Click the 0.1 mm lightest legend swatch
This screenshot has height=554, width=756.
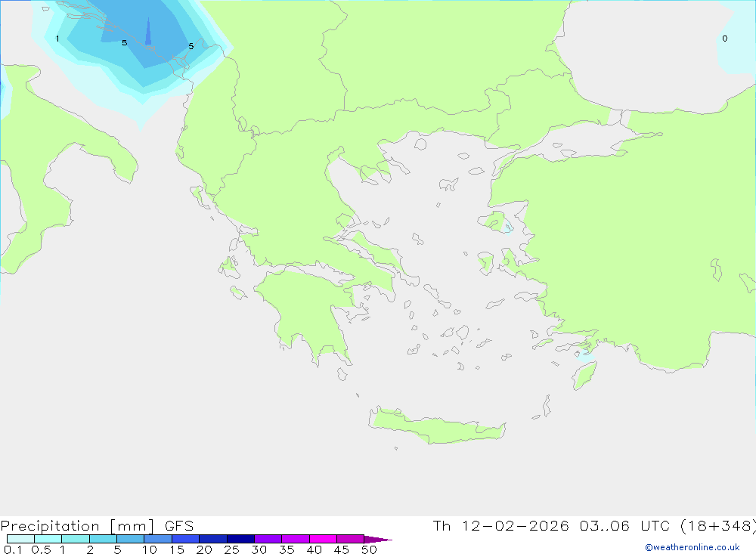[20, 539]
